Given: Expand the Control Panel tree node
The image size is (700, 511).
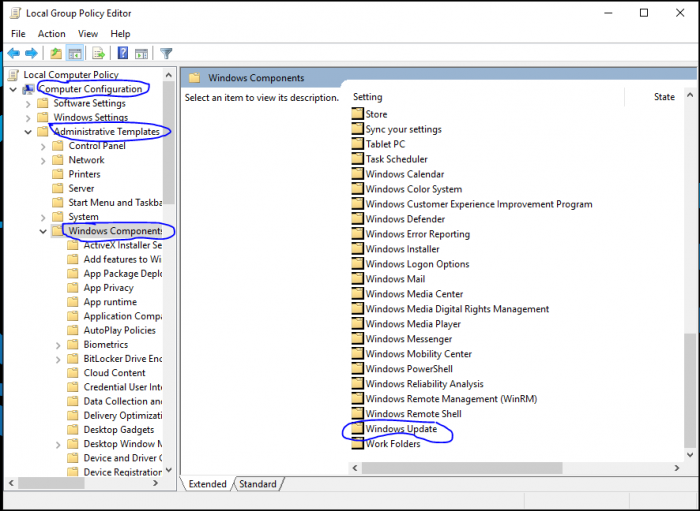Looking at the screenshot, I should (x=43, y=146).
